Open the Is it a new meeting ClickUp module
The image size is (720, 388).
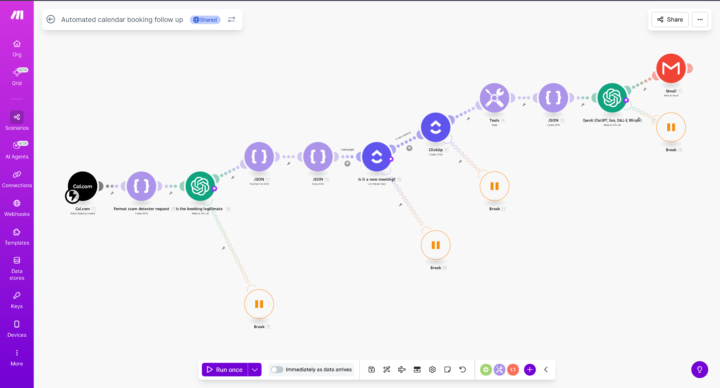click(377, 157)
